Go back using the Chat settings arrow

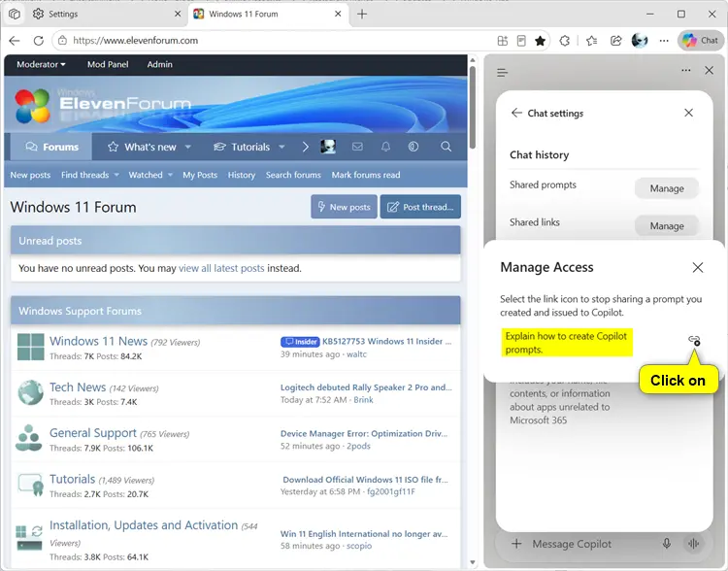point(515,113)
